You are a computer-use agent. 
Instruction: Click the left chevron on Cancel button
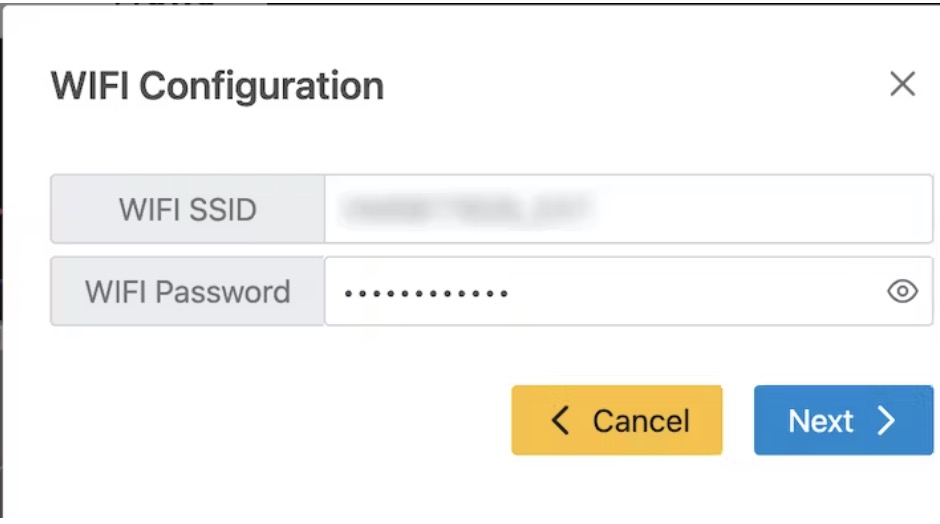tap(561, 420)
